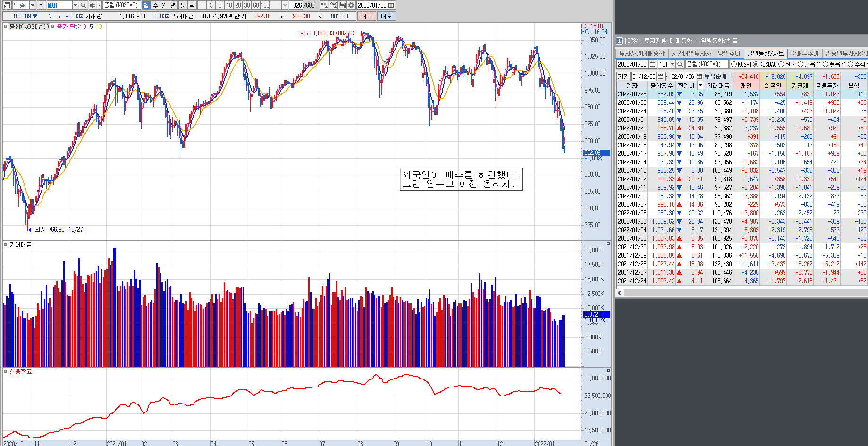Click the speaker sound icon in chart toolbar
Viewport: 868px width, 446px height.
click(x=93, y=5)
